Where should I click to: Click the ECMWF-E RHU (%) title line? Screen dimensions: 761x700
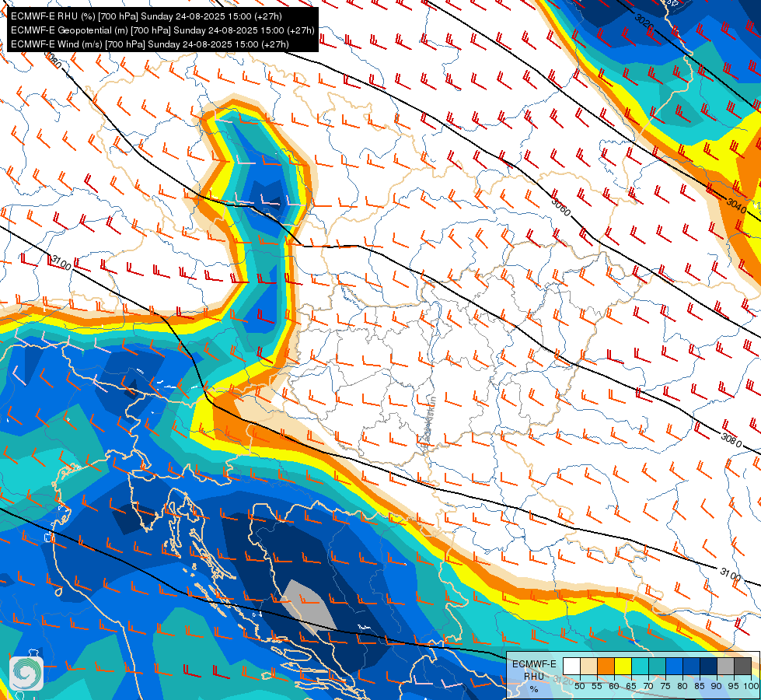pyautogui.click(x=146, y=16)
